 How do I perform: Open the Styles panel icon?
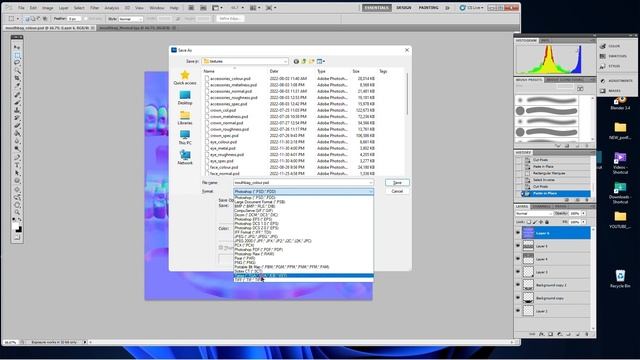click(602, 66)
